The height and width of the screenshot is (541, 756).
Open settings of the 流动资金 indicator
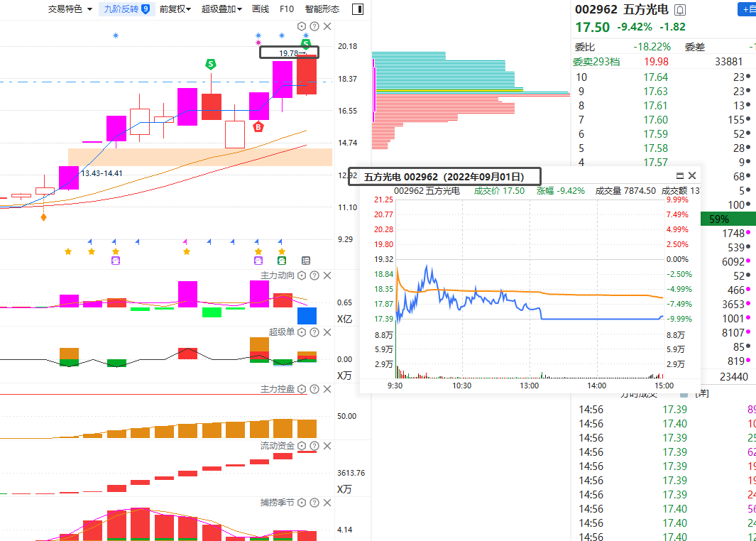302,446
